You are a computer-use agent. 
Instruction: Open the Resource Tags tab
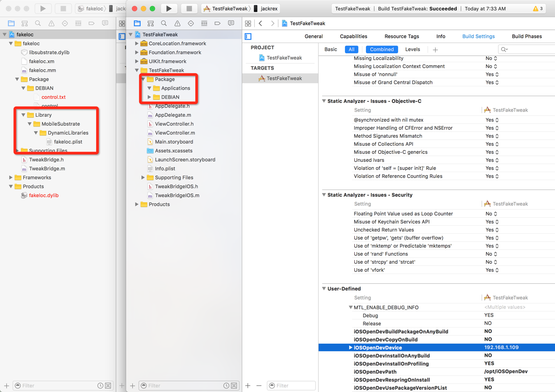point(402,36)
